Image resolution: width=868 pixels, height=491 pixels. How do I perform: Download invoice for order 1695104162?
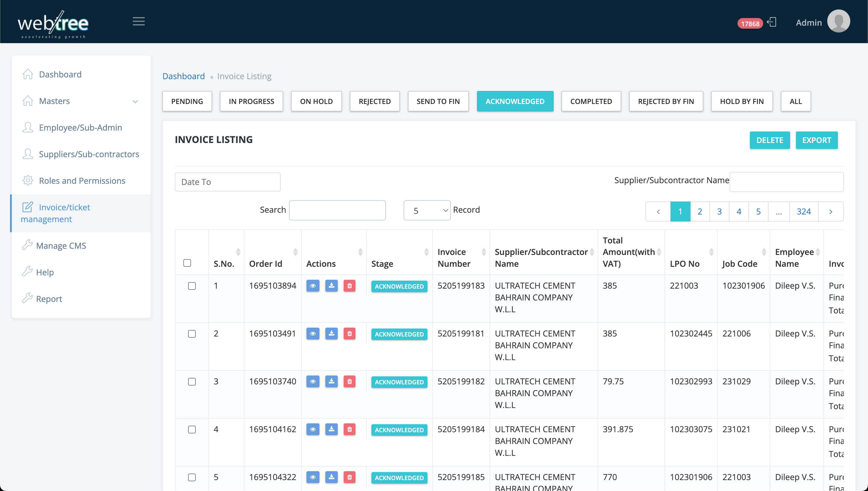click(331, 430)
